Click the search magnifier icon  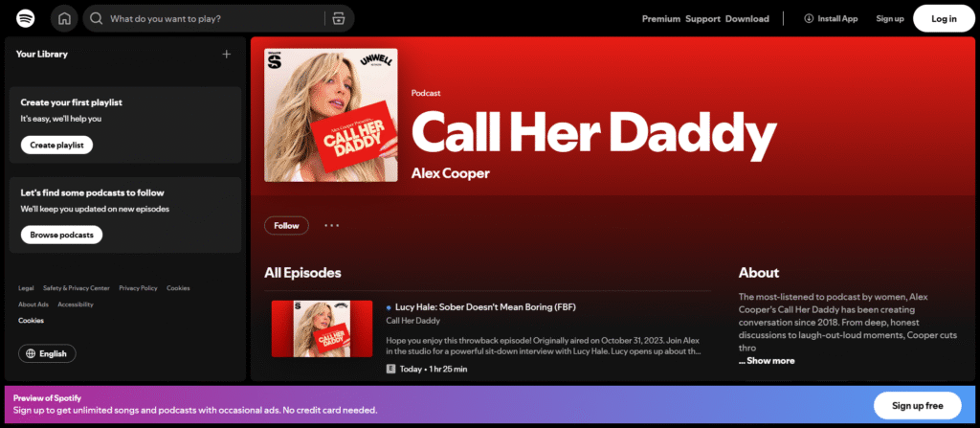click(x=97, y=18)
